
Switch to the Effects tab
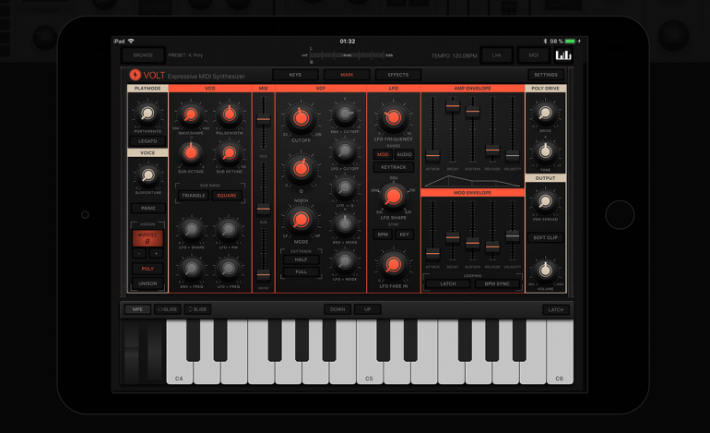click(398, 75)
